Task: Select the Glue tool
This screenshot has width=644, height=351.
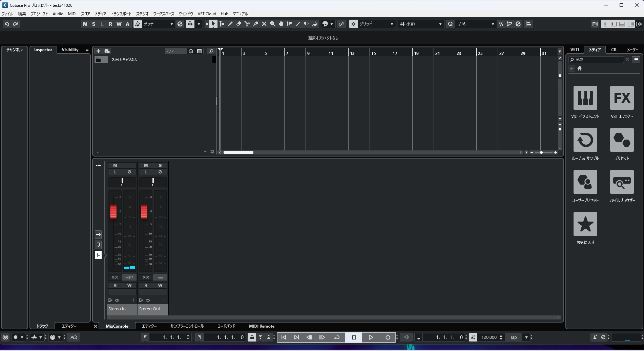Action: click(x=256, y=24)
